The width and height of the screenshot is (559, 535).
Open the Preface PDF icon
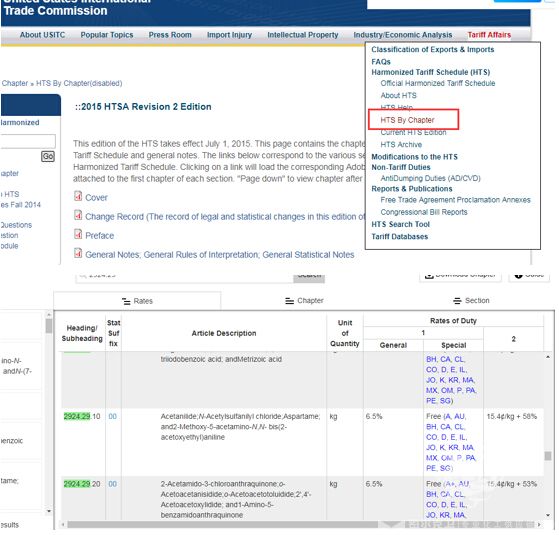78,234
